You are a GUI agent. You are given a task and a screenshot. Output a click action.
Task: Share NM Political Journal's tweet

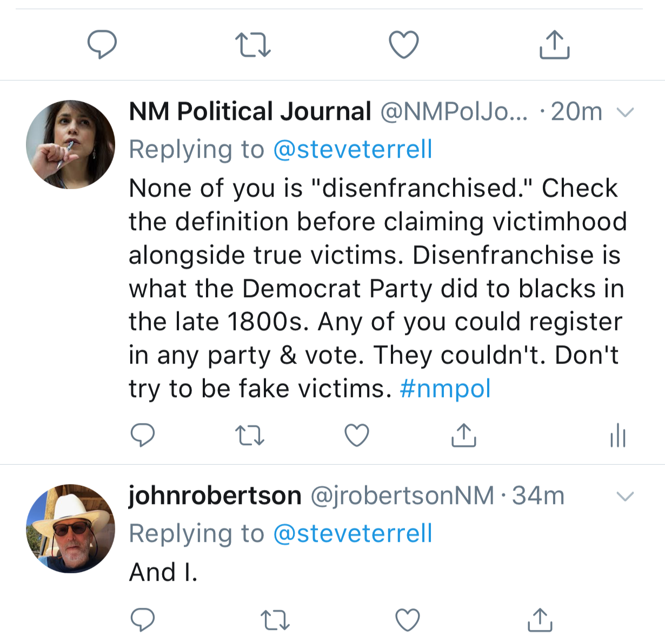463,435
